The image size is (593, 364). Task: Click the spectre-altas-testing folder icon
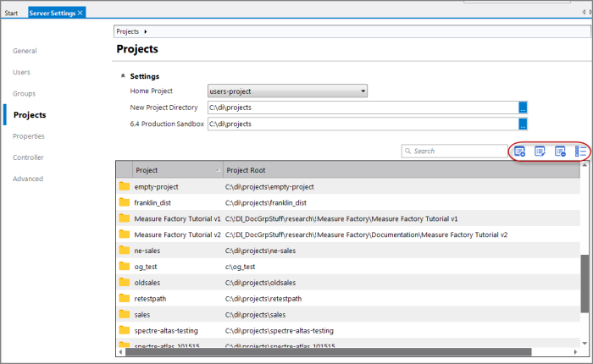[124, 330]
